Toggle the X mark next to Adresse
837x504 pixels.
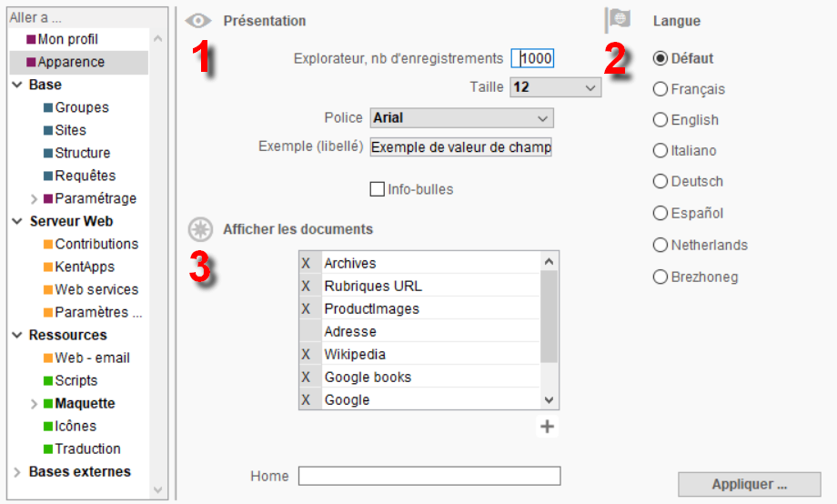[x=310, y=331]
